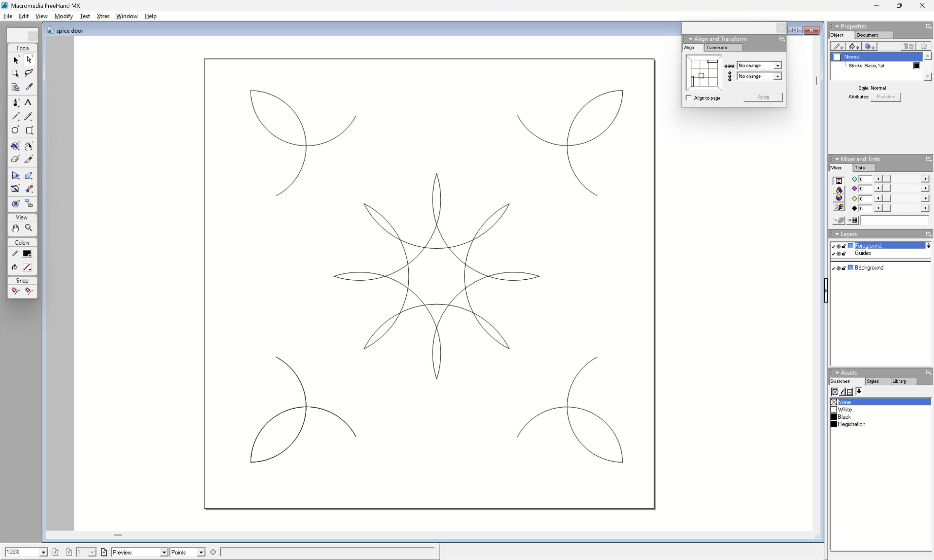This screenshot has width=934, height=560.
Task: Click the Apply button in Align panel
Action: pos(763,97)
